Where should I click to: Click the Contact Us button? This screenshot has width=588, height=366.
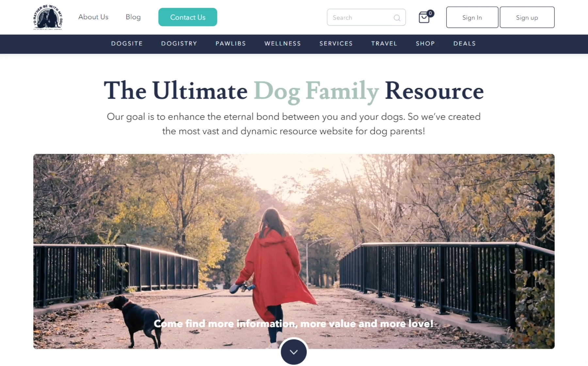188,17
